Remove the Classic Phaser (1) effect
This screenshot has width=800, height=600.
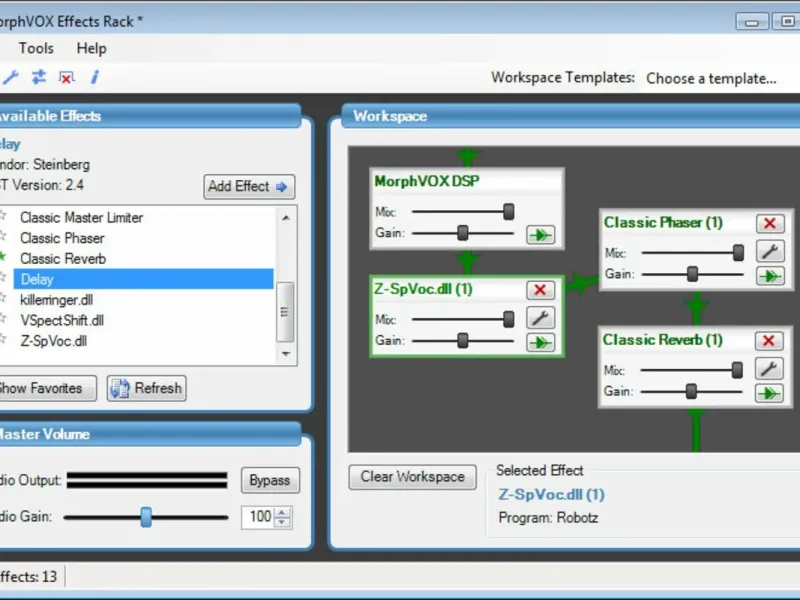click(770, 223)
